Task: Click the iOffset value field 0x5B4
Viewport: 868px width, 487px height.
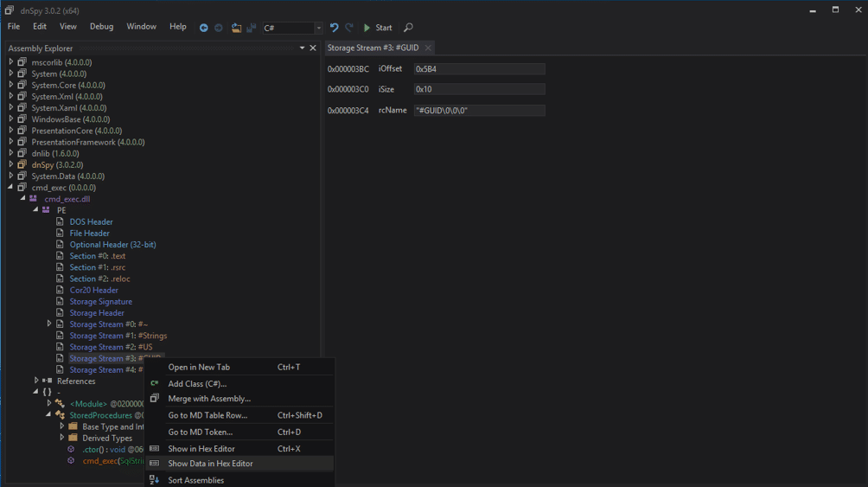Action: pyautogui.click(x=480, y=68)
